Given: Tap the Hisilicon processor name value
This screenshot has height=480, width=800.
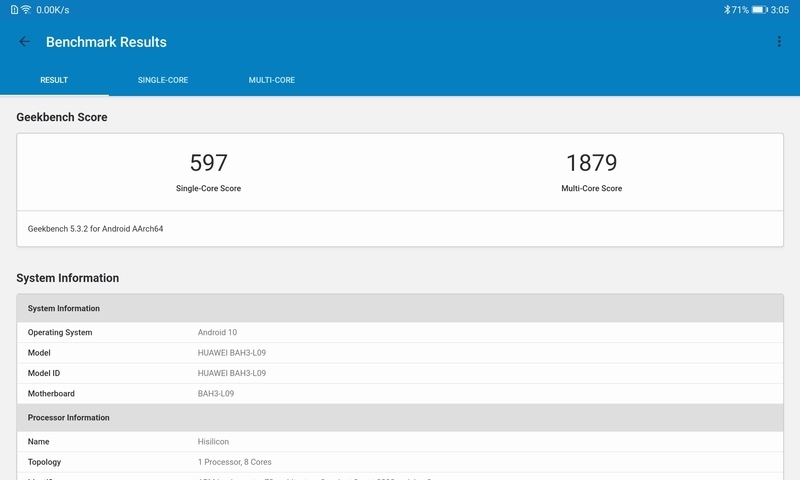Looking at the screenshot, I should point(213,442).
